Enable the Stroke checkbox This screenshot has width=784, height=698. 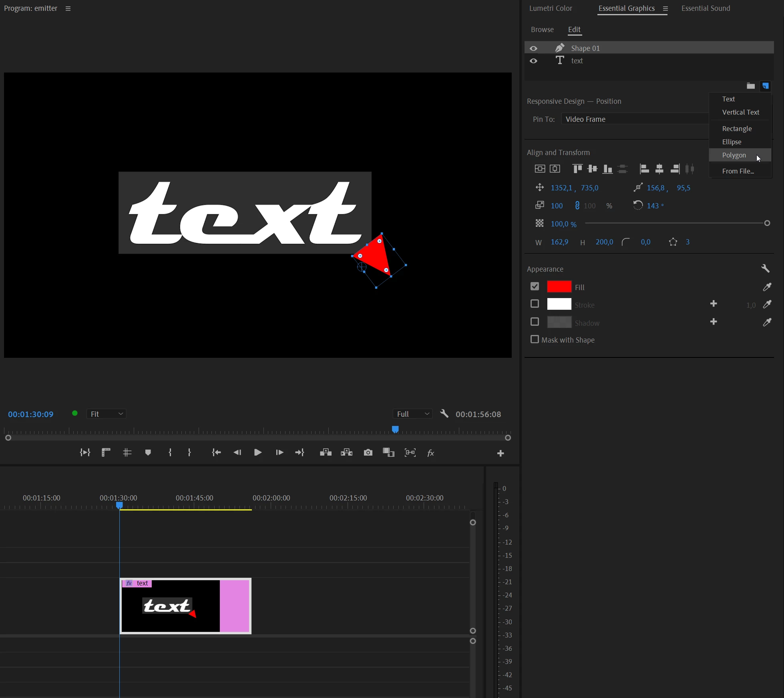535,304
